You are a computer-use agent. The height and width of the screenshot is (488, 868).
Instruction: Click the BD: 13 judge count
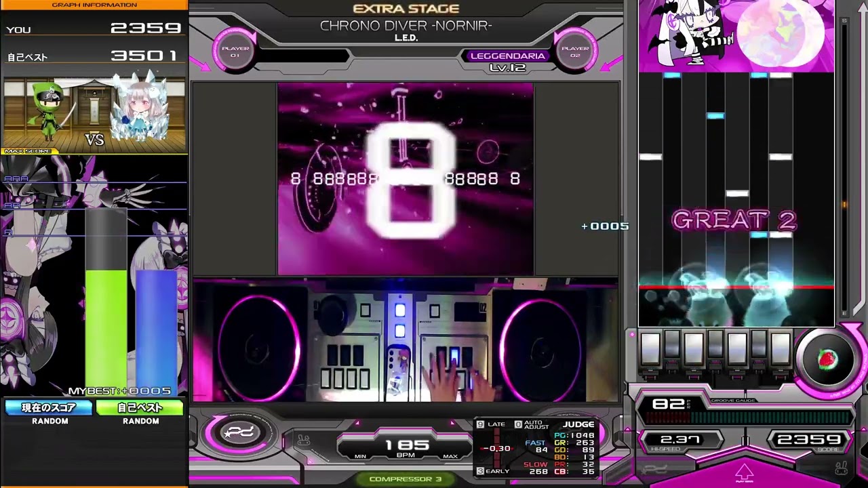coord(574,457)
